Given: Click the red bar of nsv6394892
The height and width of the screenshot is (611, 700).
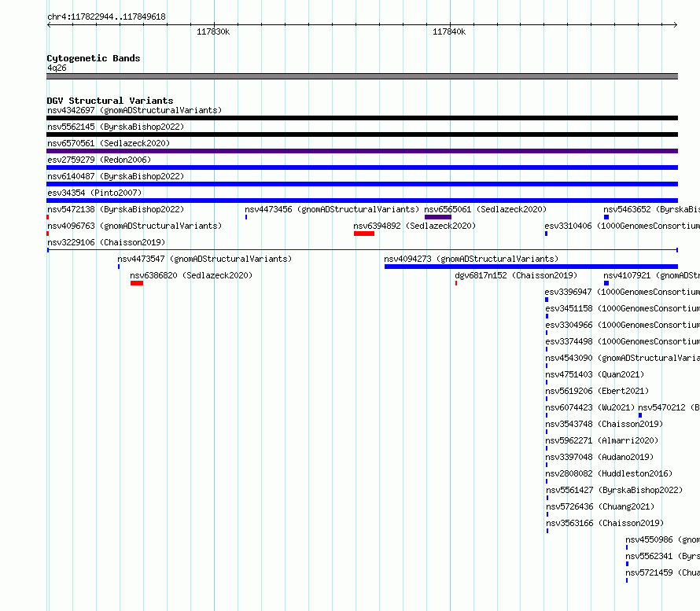Looking at the screenshot, I should click(364, 234).
